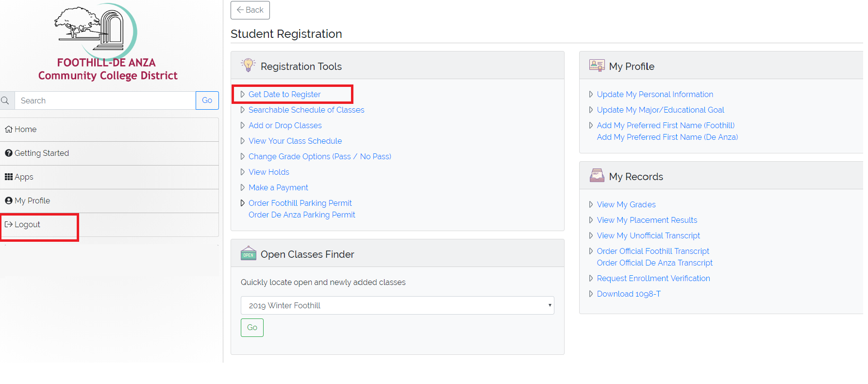Click the triangle beside Update My Major/Educational Goal
868x384 pixels.
[591, 110]
